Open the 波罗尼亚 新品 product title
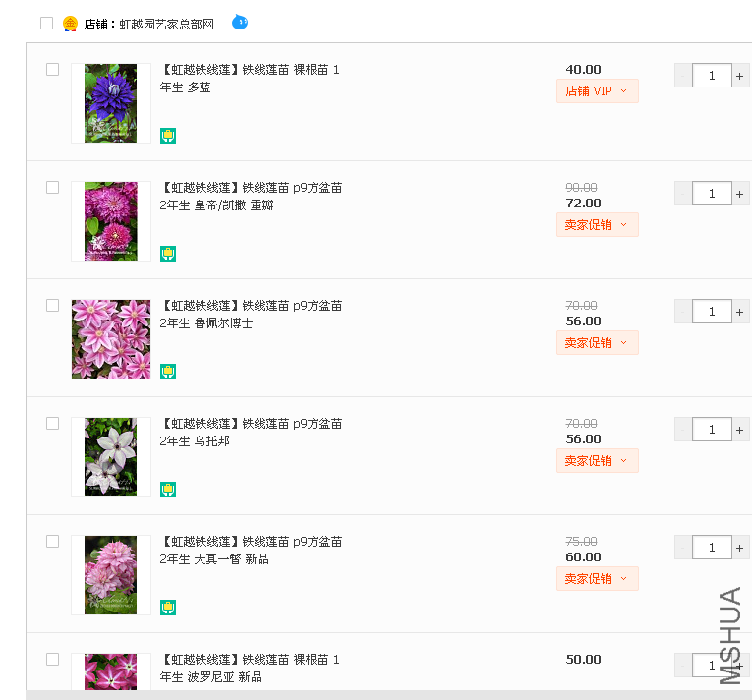The image size is (752, 700). click(250, 669)
